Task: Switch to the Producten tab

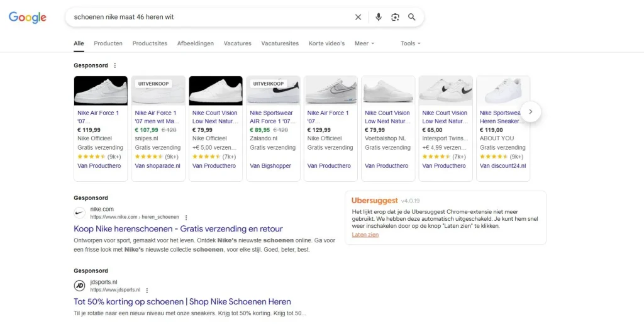Action: (108, 43)
